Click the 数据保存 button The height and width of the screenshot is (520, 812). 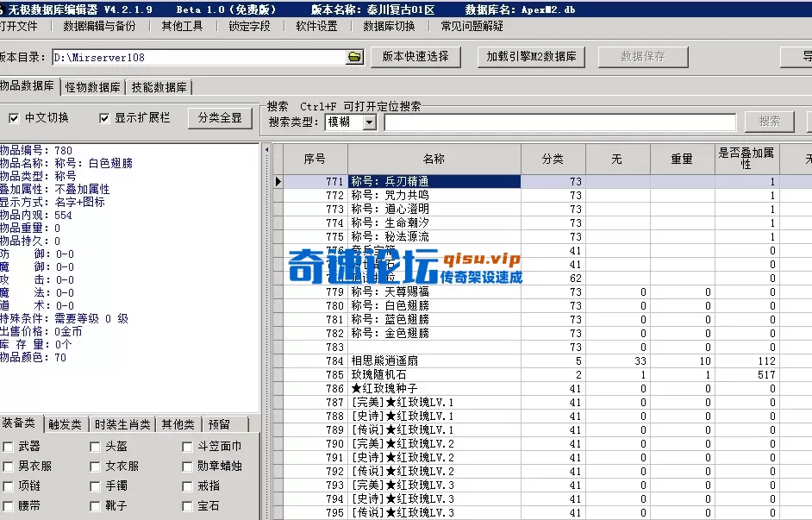coord(643,56)
